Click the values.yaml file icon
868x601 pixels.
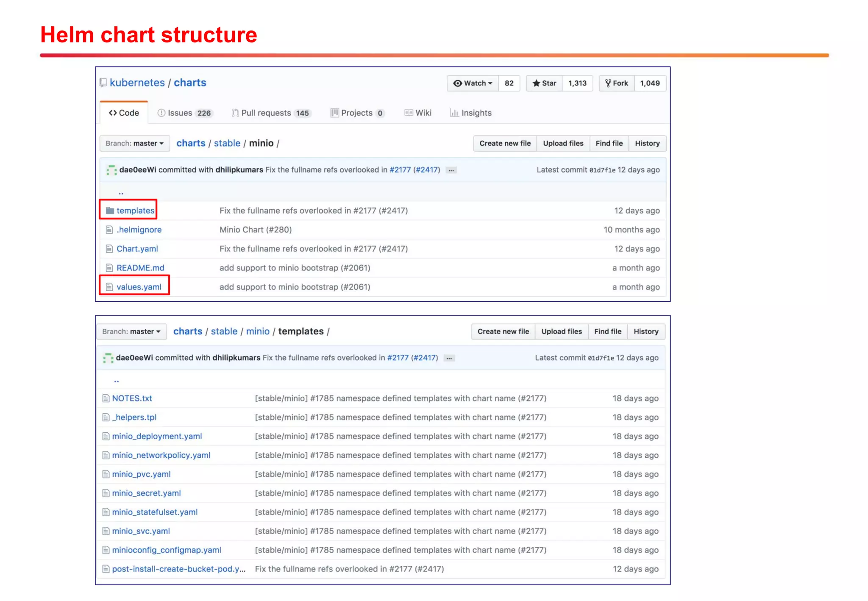pyautogui.click(x=109, y=287)
